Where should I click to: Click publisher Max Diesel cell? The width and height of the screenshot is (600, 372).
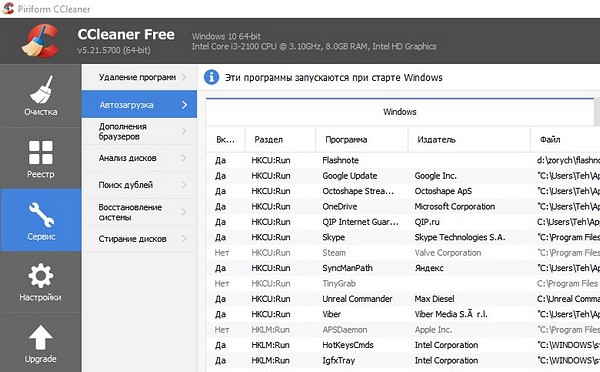[x=434, y=299]
